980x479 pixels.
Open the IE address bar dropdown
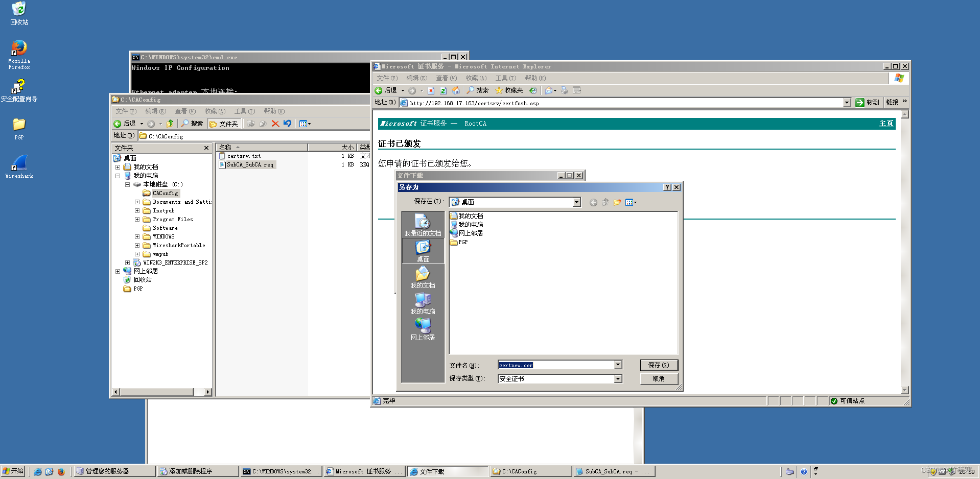click(847, 103)
